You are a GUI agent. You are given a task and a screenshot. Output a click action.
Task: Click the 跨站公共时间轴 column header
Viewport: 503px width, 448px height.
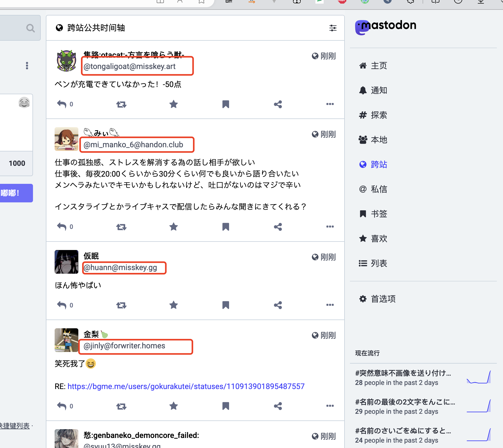(195, 28)
